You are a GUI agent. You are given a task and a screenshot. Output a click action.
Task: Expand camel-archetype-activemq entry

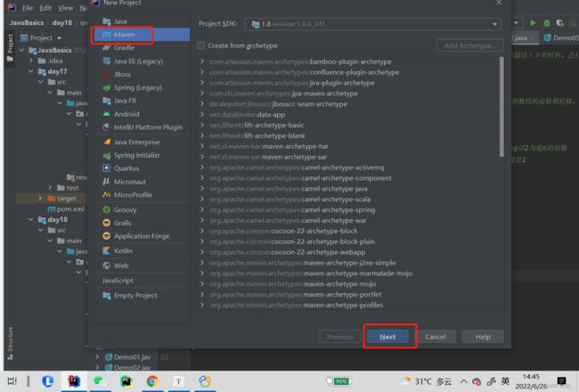click(202, 167)
